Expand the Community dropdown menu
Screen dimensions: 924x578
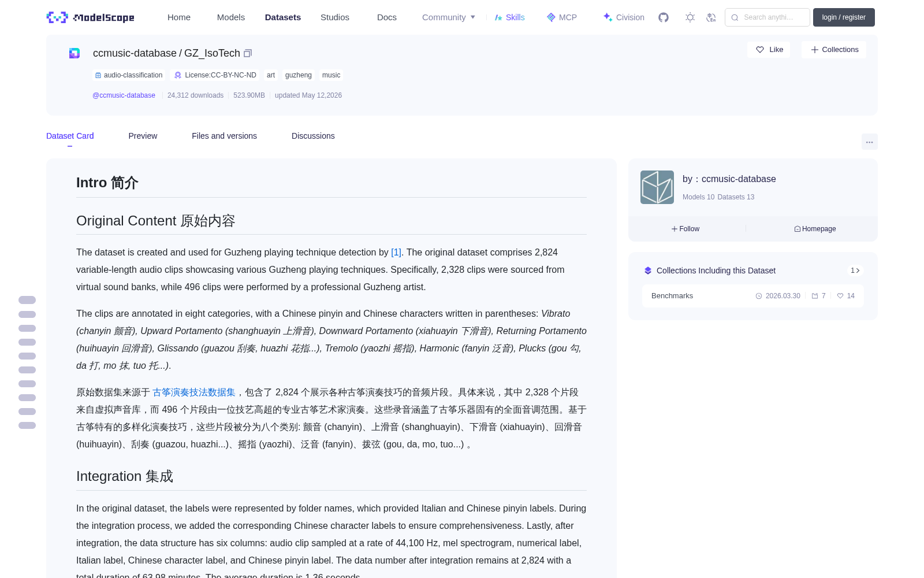(x=449, y=17)
